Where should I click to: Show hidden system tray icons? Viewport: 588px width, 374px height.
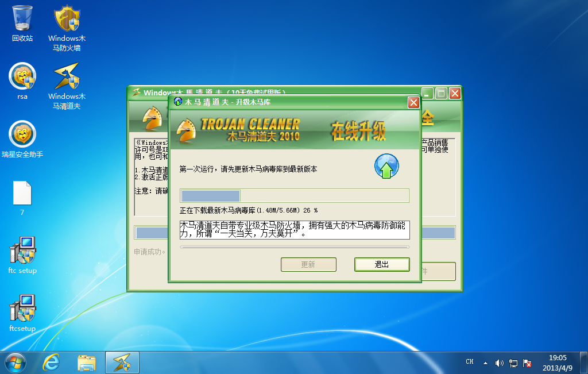pos(485,363)
